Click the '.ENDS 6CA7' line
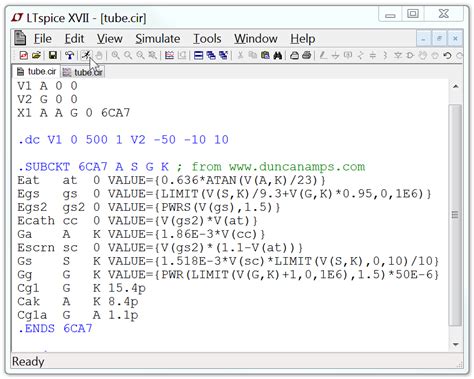 coord(55,328)
